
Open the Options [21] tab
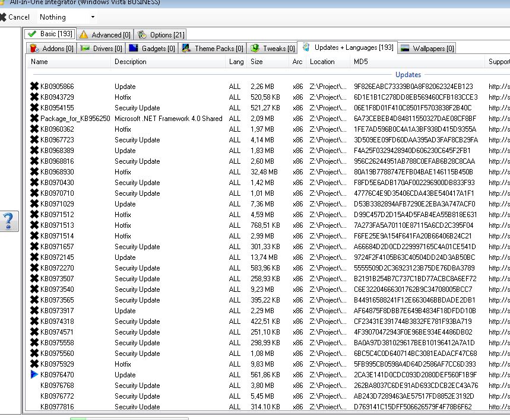point(161,35)
